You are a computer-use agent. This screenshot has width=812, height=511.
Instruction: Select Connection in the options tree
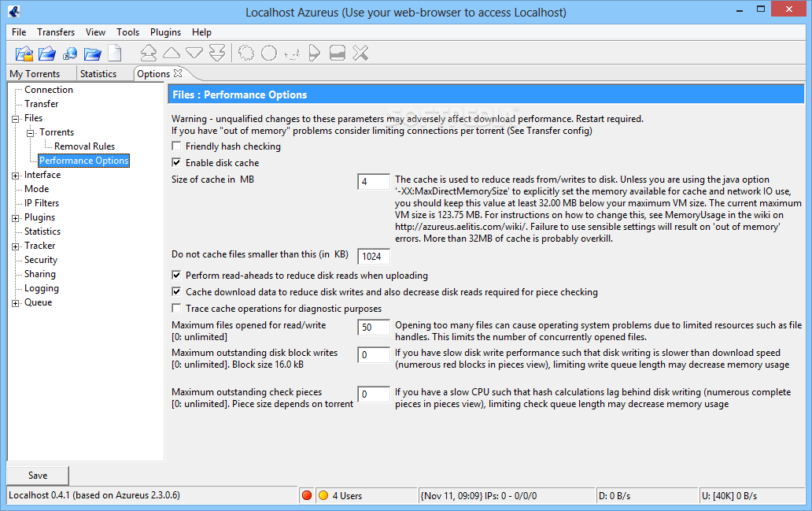click(x=49, y=90)
